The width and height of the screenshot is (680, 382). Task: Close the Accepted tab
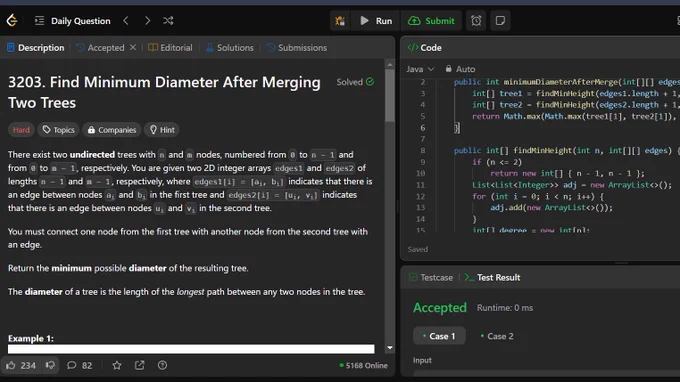pos(133,47)
